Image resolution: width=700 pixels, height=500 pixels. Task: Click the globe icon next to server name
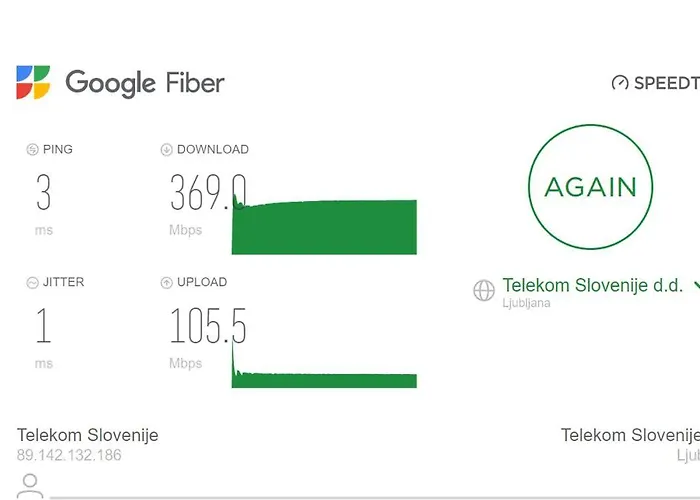484,290
